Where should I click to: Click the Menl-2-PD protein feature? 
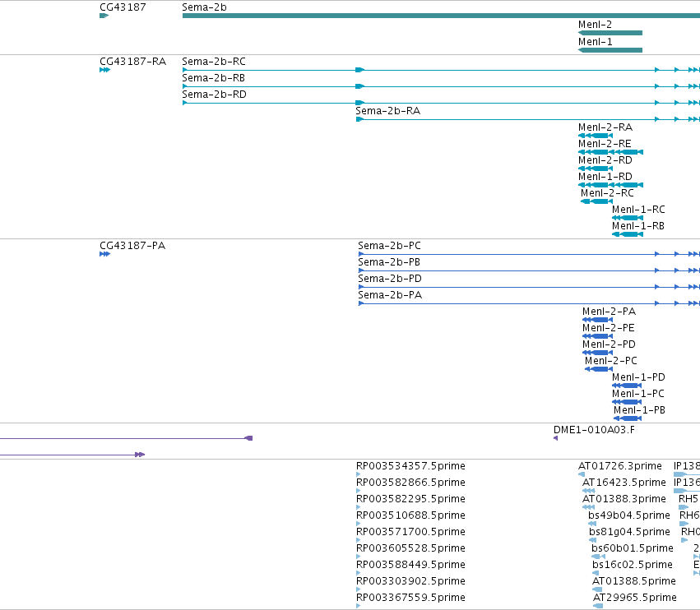598,353
